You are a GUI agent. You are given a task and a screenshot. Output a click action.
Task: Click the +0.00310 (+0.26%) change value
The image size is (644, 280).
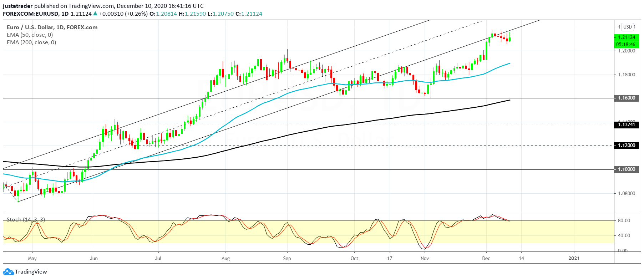pos(123,14)
